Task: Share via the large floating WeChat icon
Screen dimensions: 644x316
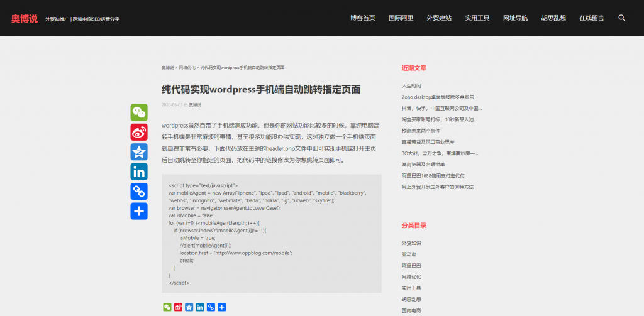Action: pyautogui.click(x=139, y=112)
